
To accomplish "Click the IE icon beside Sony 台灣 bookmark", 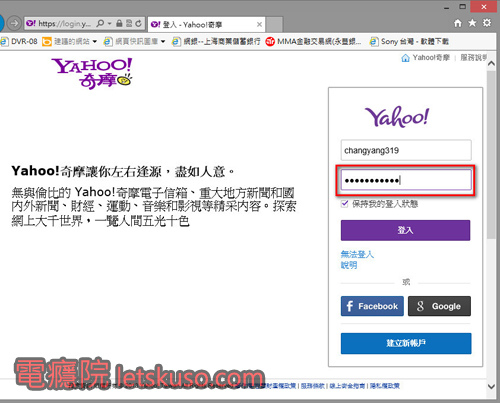I will (374, 42).
